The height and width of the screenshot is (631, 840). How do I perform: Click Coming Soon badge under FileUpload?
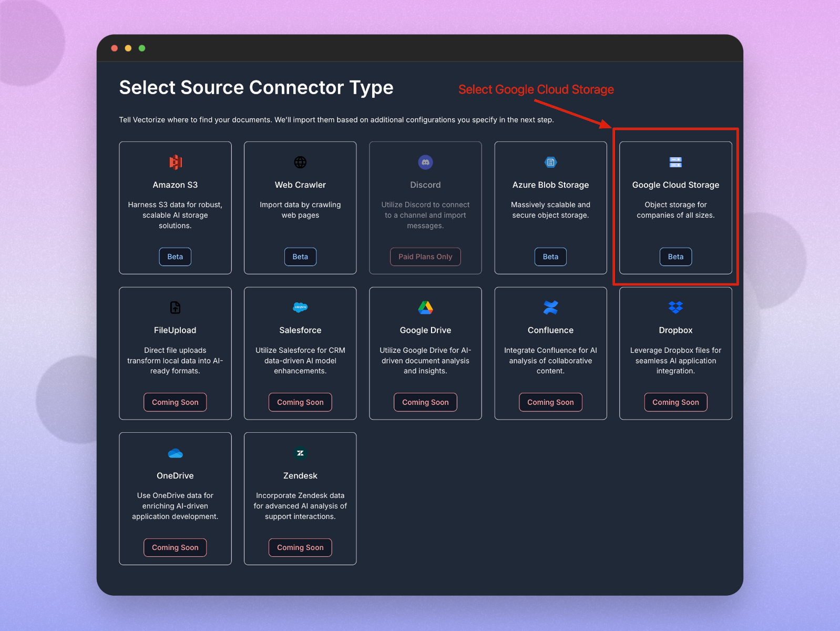(175, 402)
